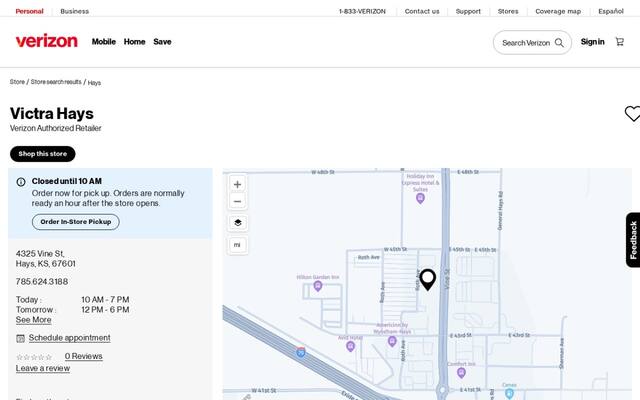The width and height of the screenshot is (640, 400).
Task: Save store with heart favorite icon
Action: [x=632, y=113]
